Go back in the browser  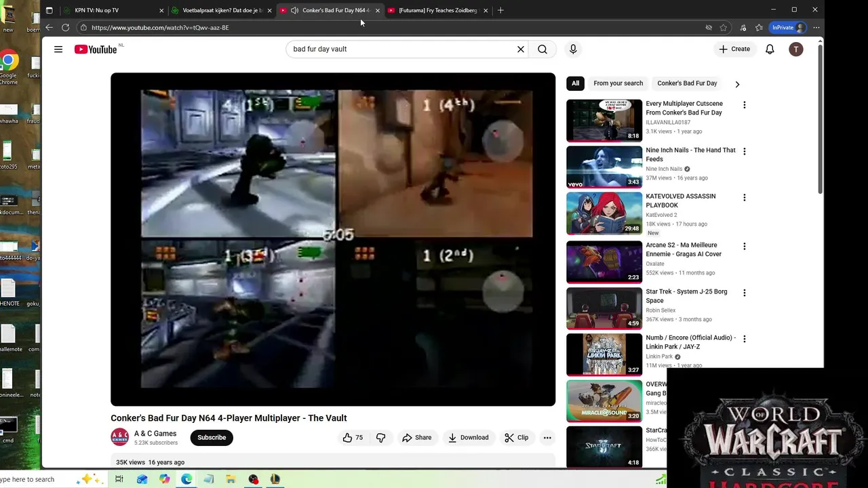click(x=49, y=27)
